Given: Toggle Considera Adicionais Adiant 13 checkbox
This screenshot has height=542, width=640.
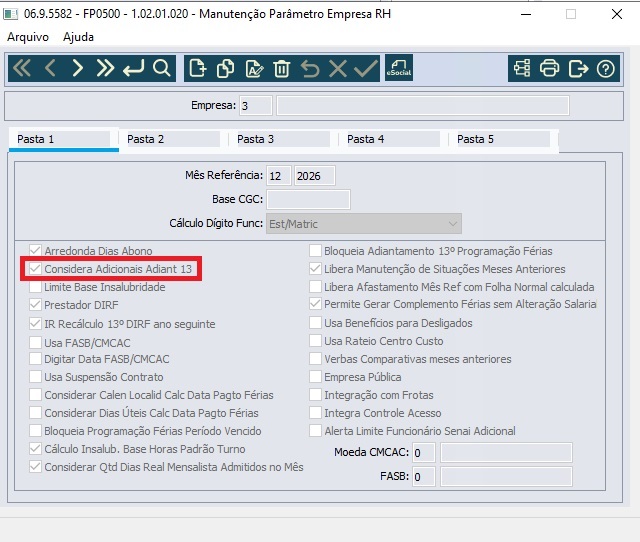Looking at the screenshot, I should 36,269.
